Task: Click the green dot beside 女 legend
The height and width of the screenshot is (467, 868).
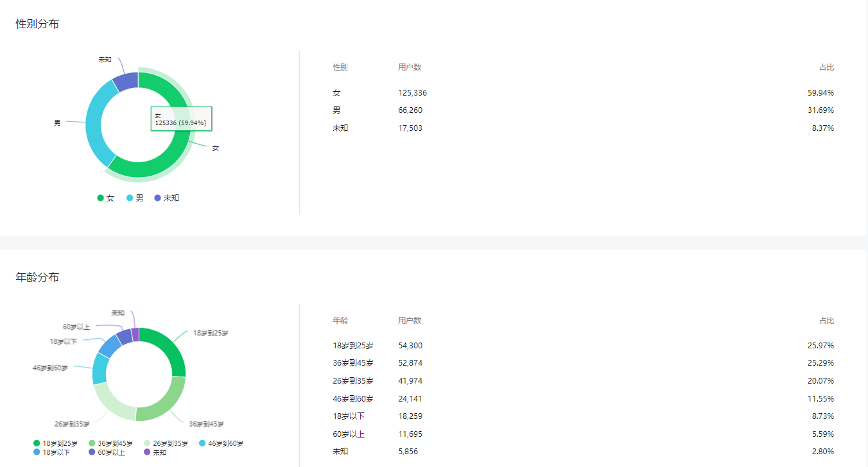Action: coord(101,198)
